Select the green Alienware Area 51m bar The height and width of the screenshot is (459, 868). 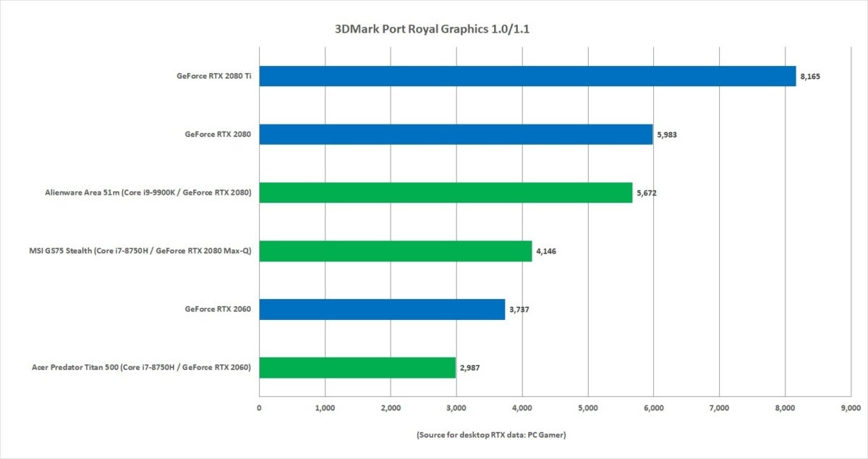click(446, 193)
